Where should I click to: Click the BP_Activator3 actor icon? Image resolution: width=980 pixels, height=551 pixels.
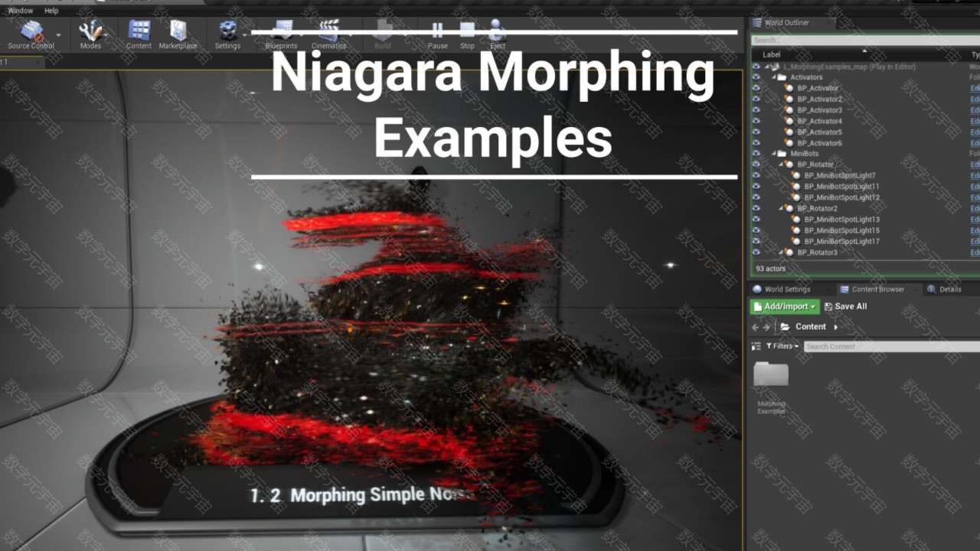tap(789, 110)
